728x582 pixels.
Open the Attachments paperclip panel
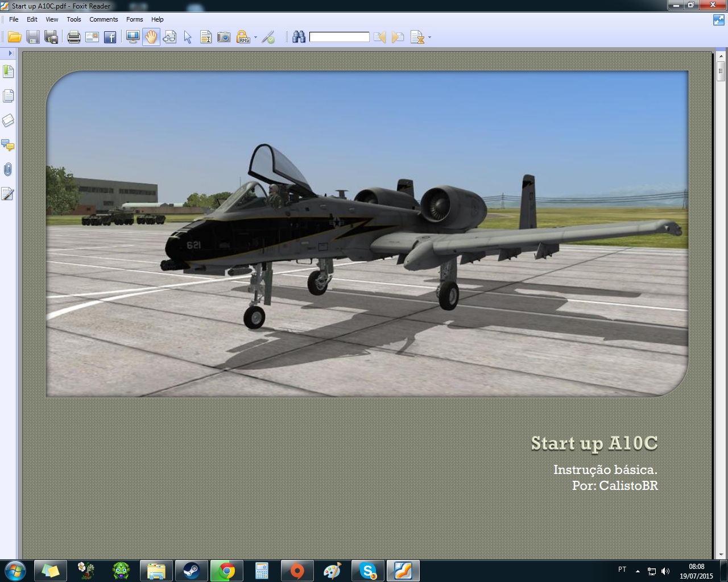pyautogui.click(x=8, y=169)
